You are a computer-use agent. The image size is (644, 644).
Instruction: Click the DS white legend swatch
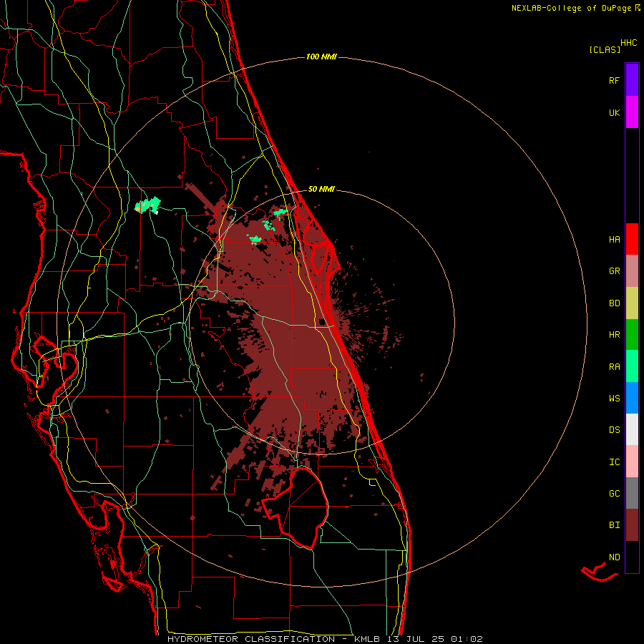(632, 429)
